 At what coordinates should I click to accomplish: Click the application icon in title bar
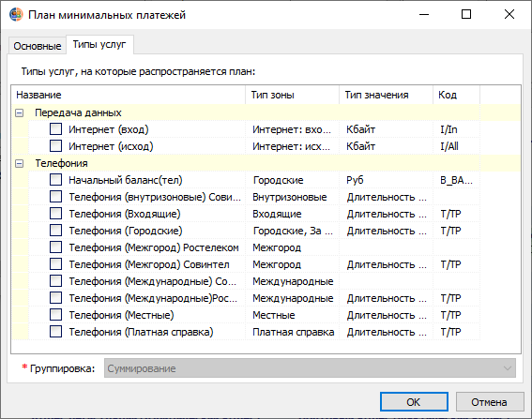[x=16, y=15]
